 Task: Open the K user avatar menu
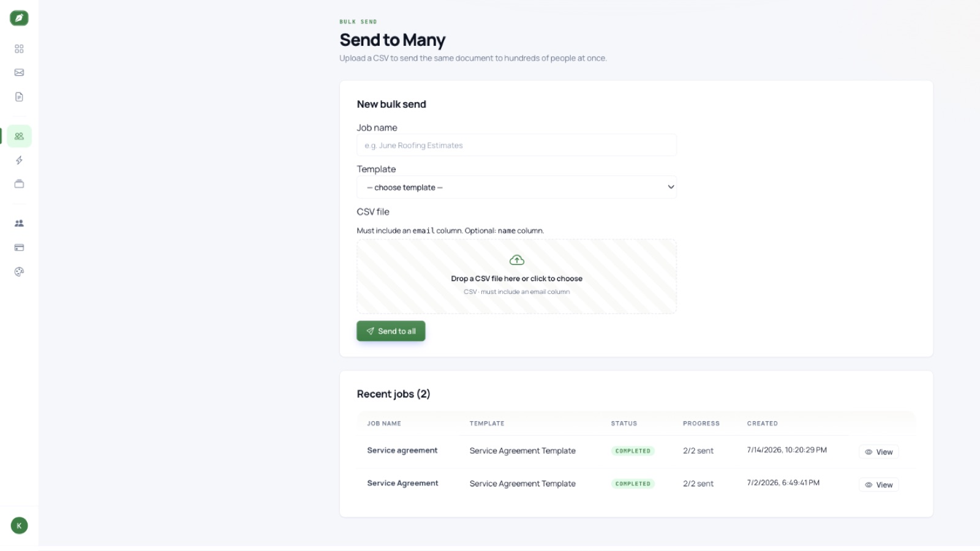pos(19,525)
